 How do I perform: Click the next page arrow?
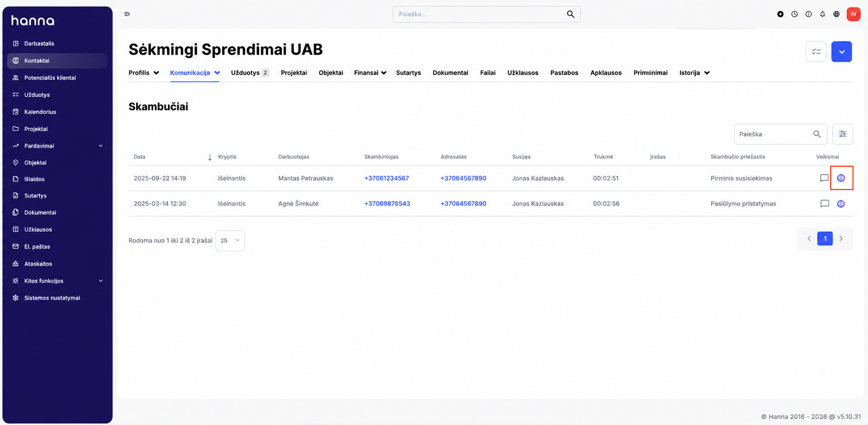tap(841, 238)
